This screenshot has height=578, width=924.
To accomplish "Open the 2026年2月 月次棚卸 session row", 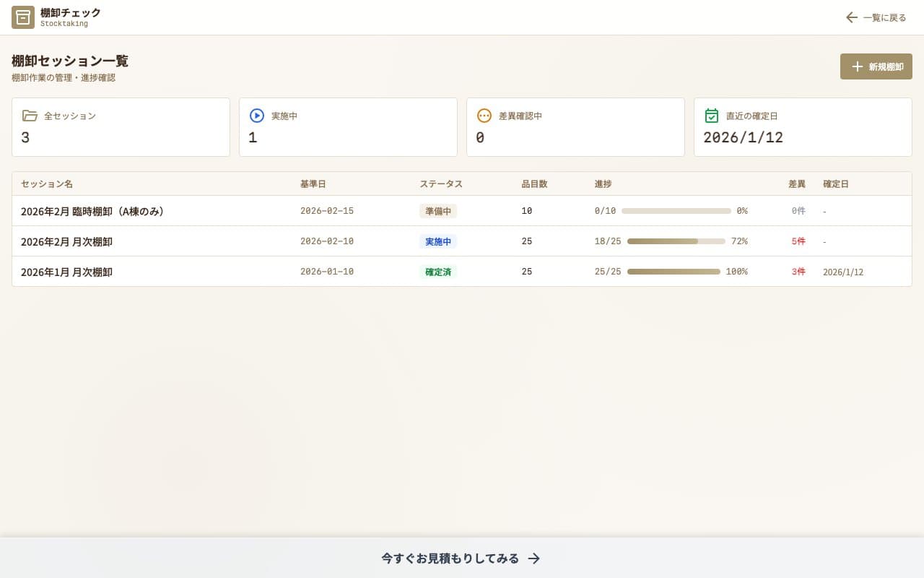I will coord(462,241).
